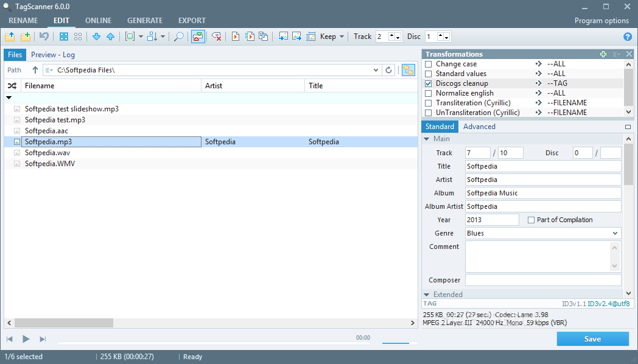Open selection mode dropdown arrow in toolbar
638x364 pixels.
(141, 37)
